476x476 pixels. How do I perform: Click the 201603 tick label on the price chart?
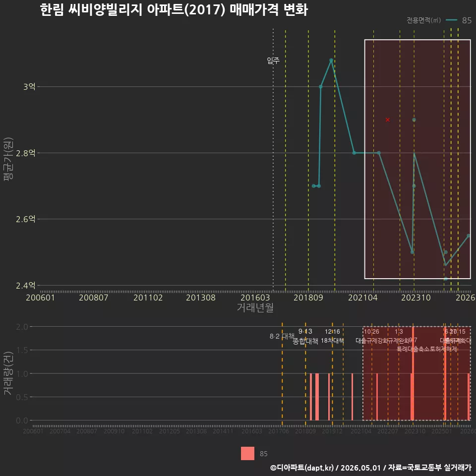pyautogui.click(x=255, y=297)
